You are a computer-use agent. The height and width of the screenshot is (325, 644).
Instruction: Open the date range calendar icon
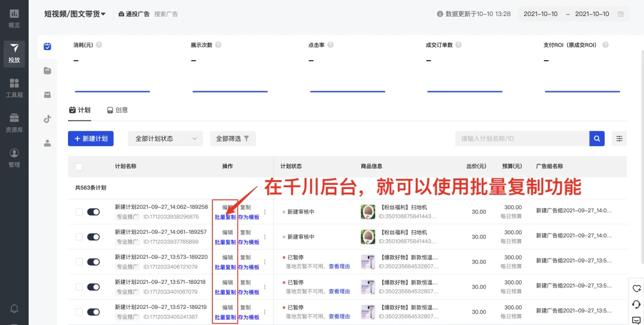(x=621, y=14)
